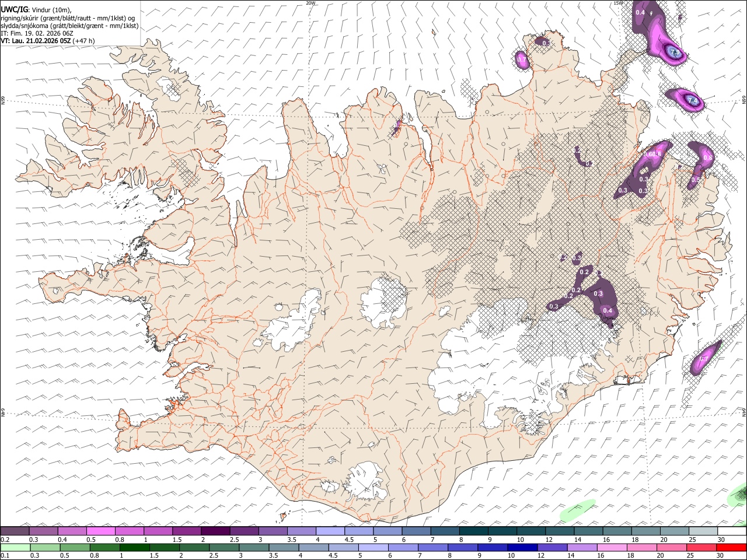Click the bright red bottom-row swatch at 30

point(731,548)
